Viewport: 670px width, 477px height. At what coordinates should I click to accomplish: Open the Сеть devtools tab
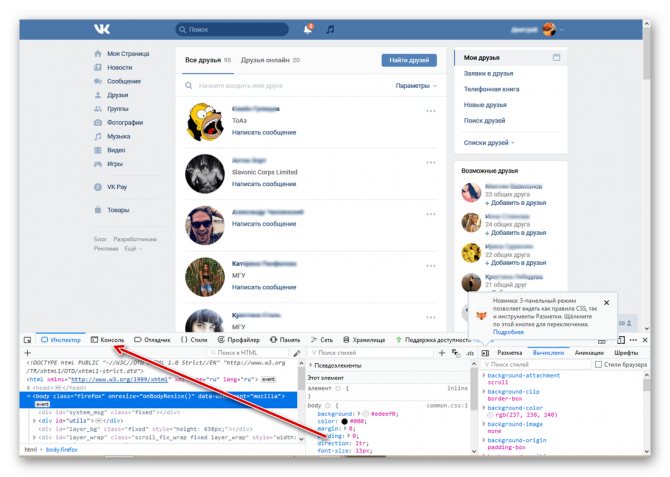[321, 340]
